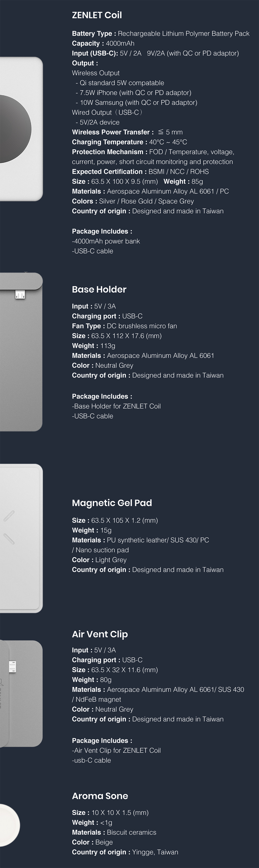Click the Yingge, Taiwan origin text
The height and width of the screenshot is (868, 259).
click(x=155, y=852)
